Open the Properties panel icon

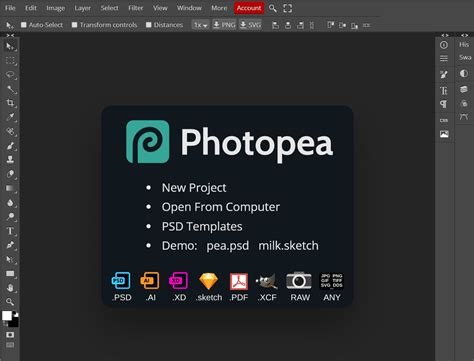coord(444,59)
